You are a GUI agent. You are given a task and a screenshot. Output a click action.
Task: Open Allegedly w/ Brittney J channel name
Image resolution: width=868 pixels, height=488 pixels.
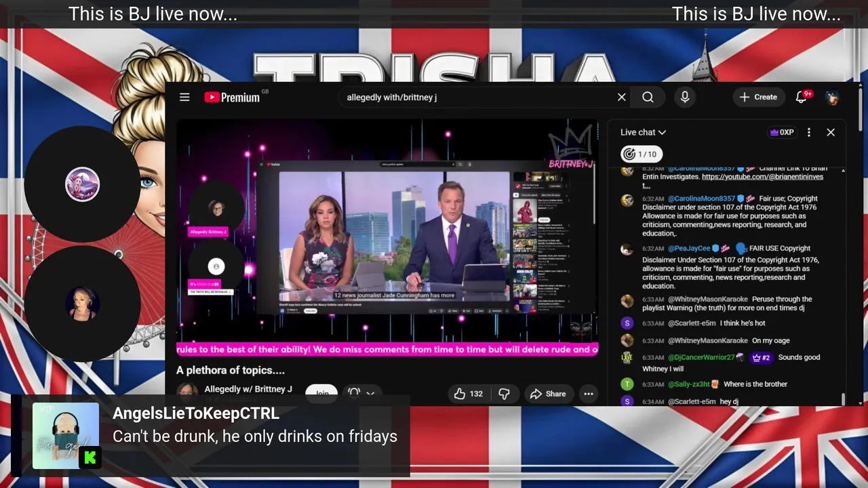(248, 389)
